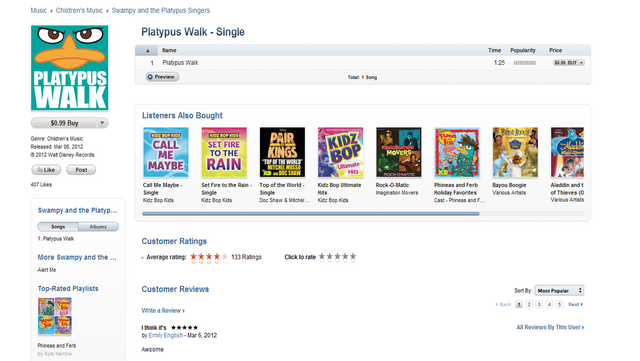The width and height of the screenshot is (640, 361).
Task: Click the Post button
Action: [x=81, y=170]
